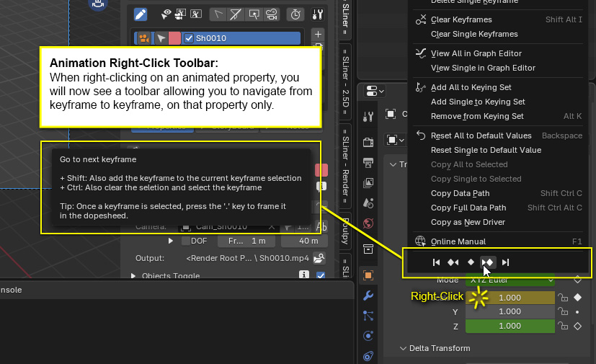Image resolution: width=596 pixels, height=364 pixels.
Task: Open the stopwatch timer tool
Action: tap(295, 14)
